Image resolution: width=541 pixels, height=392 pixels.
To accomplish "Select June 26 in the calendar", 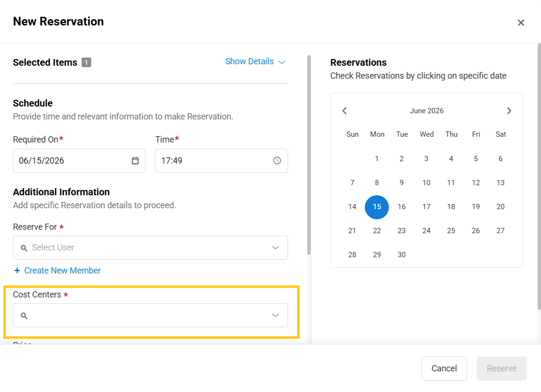I will (x=476, y=231).
